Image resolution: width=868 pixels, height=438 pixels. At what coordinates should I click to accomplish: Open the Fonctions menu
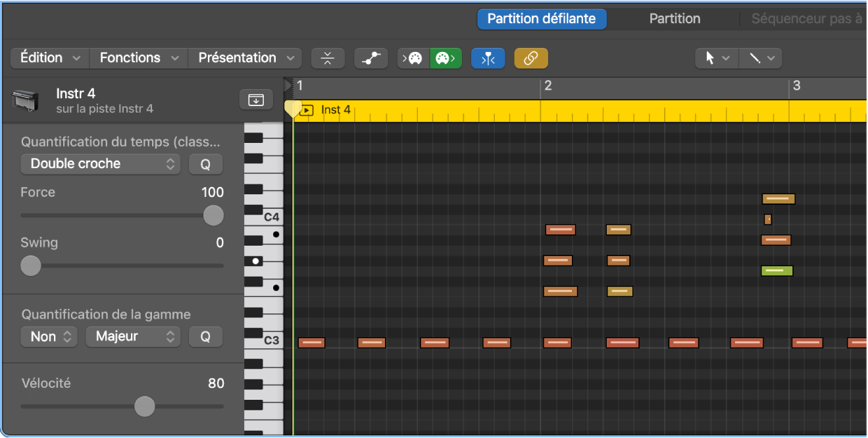pos(138,58)
